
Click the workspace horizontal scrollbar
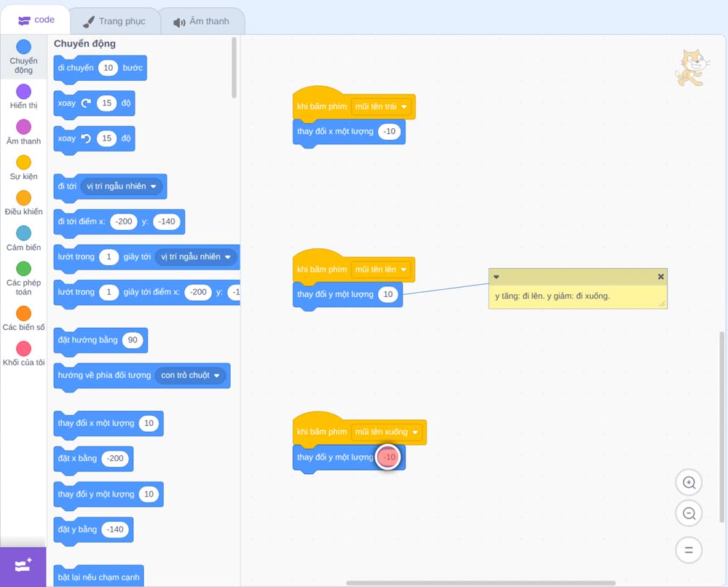point(481,583)
